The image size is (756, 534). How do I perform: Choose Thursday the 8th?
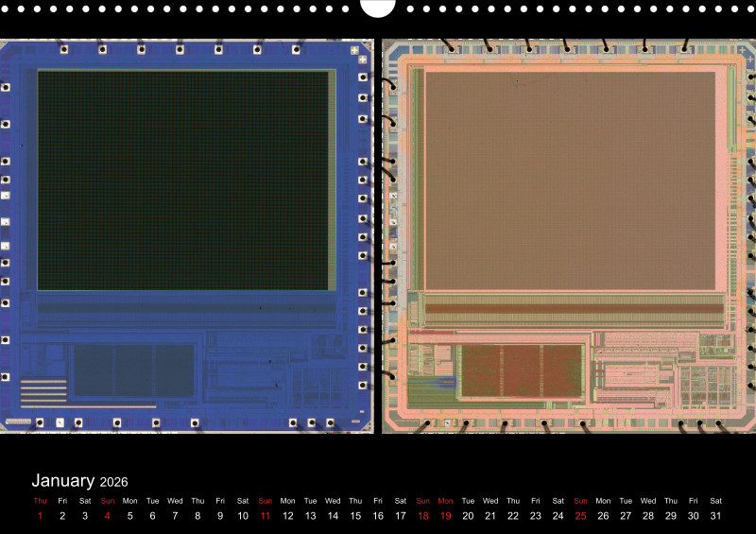tap(198, 516)
